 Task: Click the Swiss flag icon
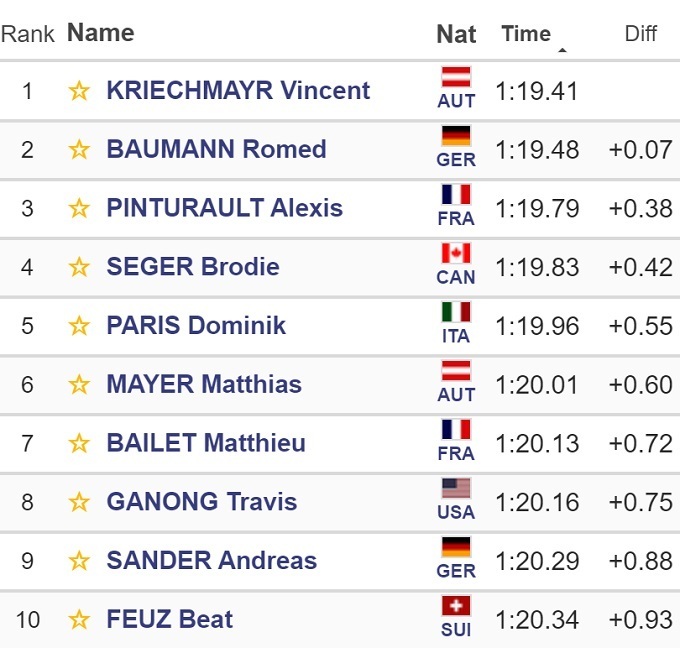(456, 606)
